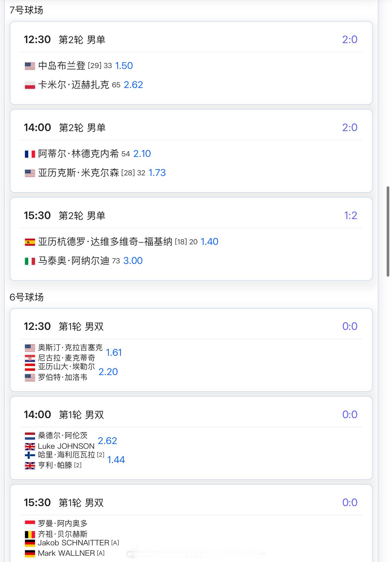
Task: Click the 7号球场 court heading
Action: pos(26,10)
